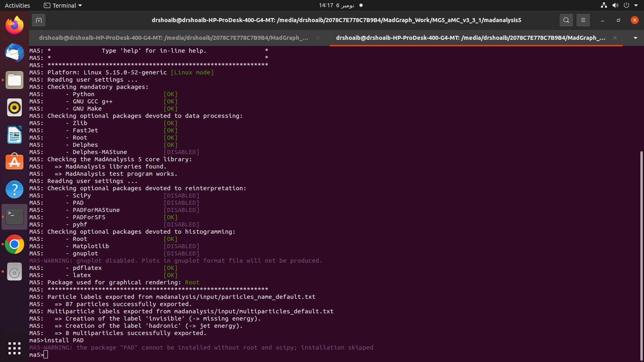Open a new terminal tab with the titlebar icon
This screenshot has width=644, height=362.
pyautogui.click(x=39, y=20)
